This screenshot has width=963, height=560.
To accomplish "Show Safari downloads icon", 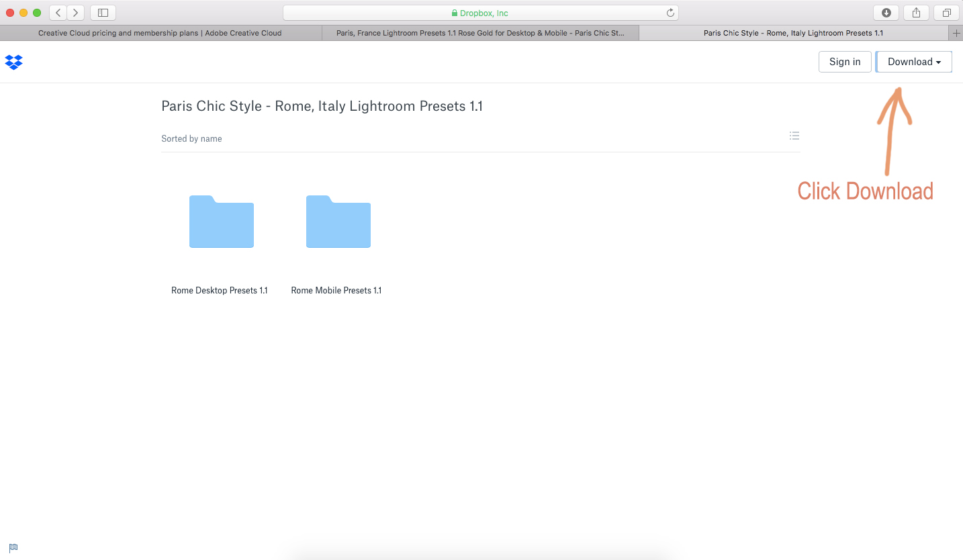I will tap(886, 13).
